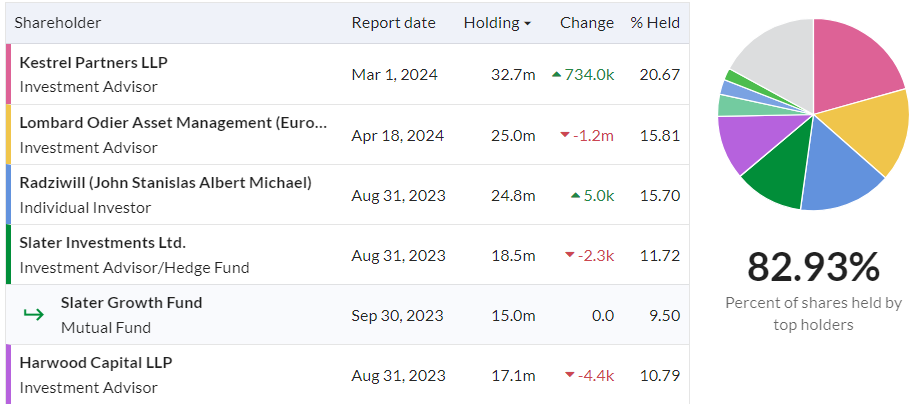Sort by the % Held column header
Viewport: 919px width, 404px height.
coord(655,23)
